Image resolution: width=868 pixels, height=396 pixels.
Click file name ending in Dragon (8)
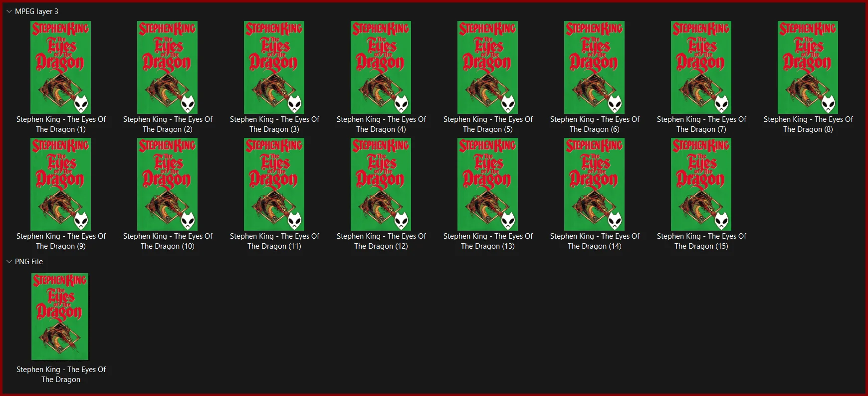[x=808, y=124]
